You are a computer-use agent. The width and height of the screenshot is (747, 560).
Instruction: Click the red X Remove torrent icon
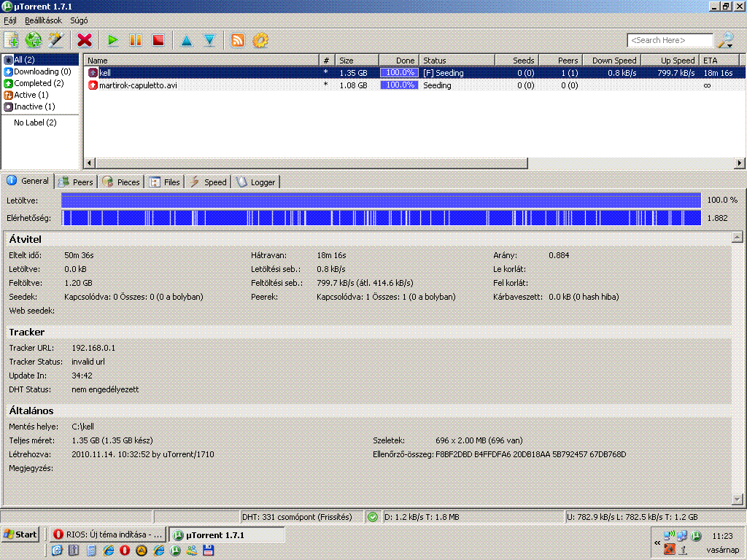(85, 41)
